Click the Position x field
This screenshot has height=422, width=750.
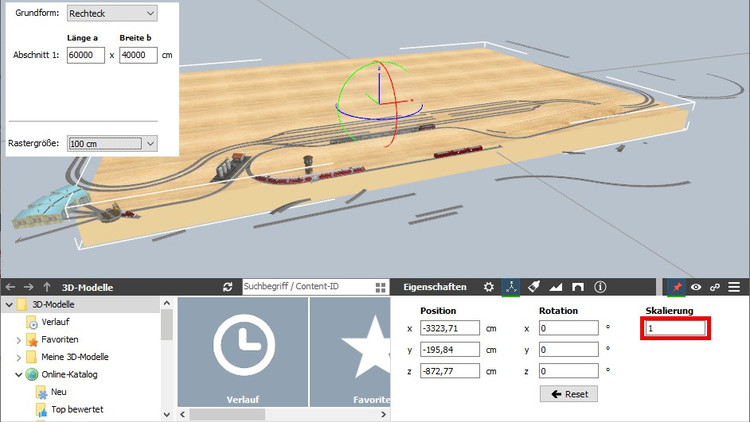click(x=450, y=328)
